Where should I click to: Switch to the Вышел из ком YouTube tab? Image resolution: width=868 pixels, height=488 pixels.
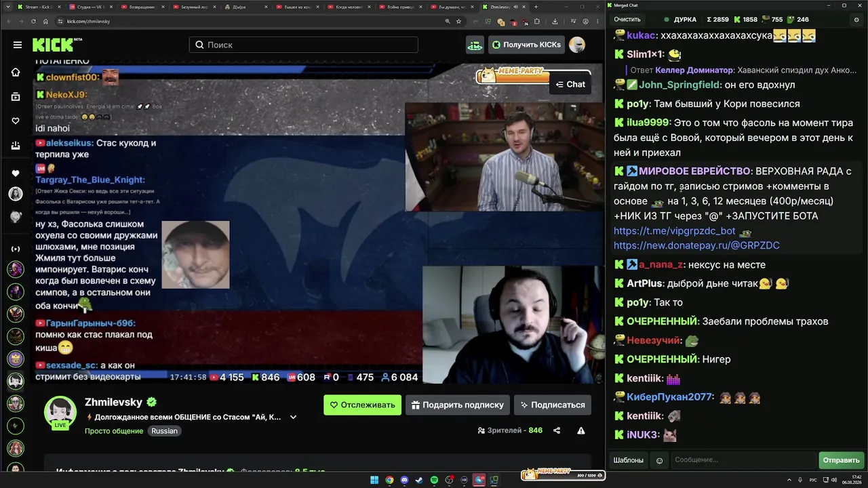click(x=296, y=7)
